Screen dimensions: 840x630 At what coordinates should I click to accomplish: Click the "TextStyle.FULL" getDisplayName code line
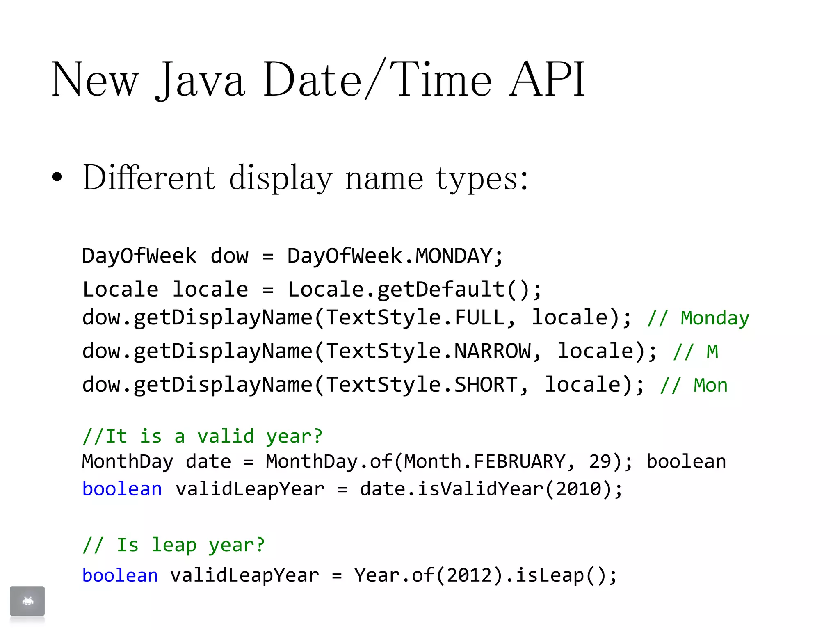pos(357,317)
